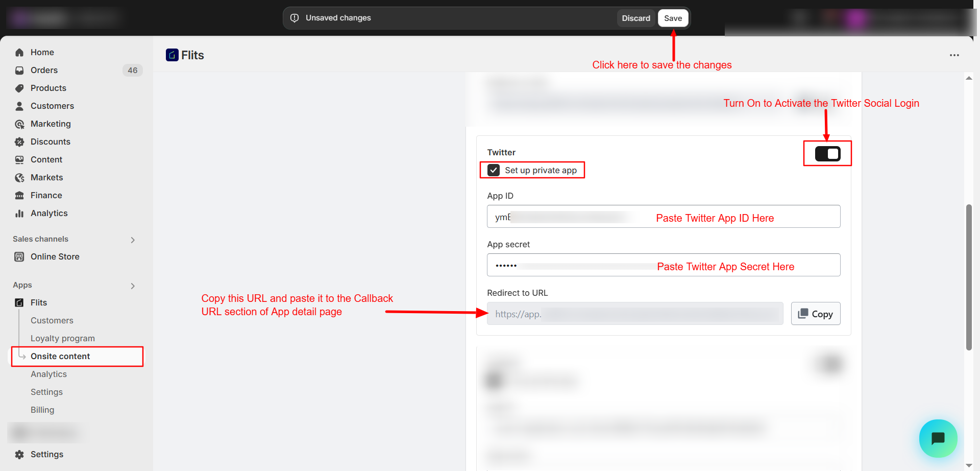Click into the App secret field
This screenshot has width=980, height=471.
[x=664, y=265]
